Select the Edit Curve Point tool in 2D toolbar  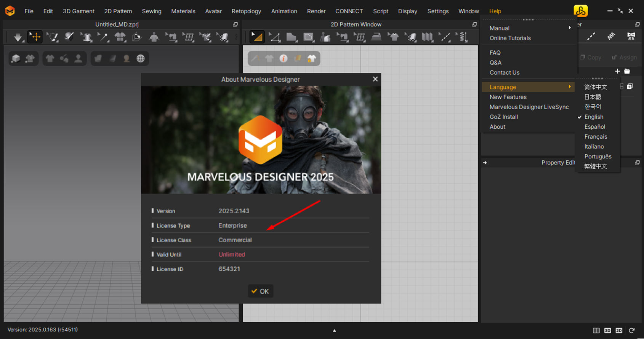274,37
